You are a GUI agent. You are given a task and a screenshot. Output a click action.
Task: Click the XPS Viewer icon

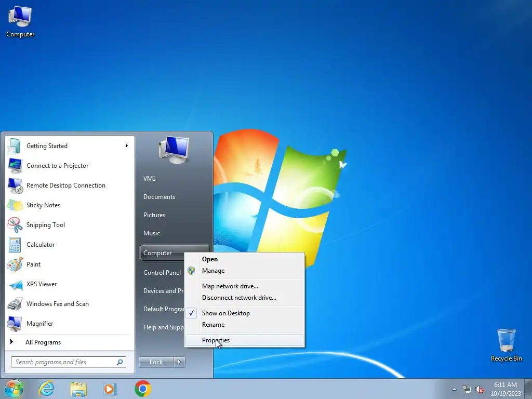15,284
